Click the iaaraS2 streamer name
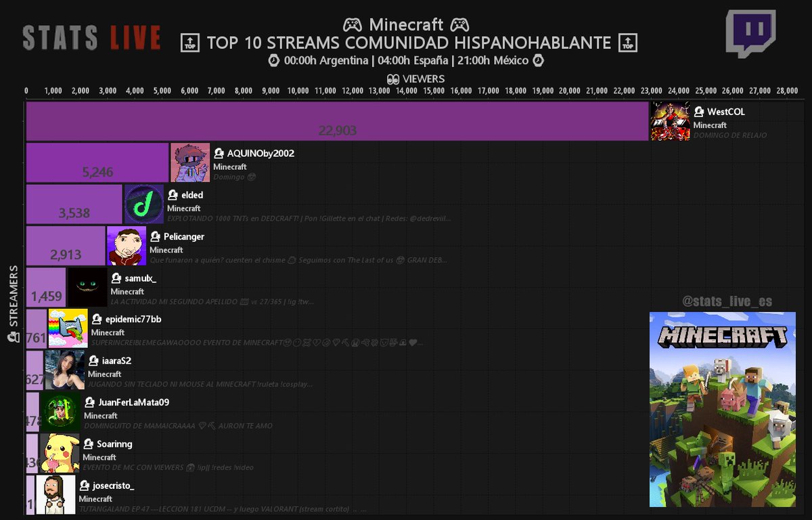The image size is (812, 520). [116, 360]
